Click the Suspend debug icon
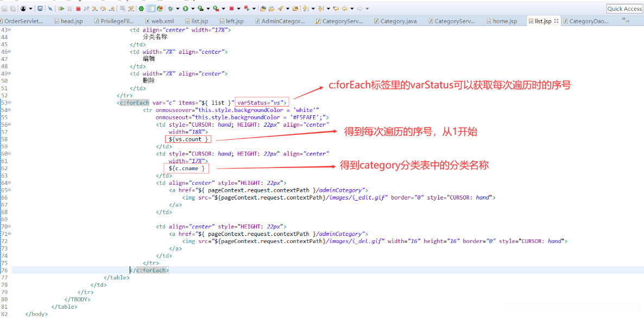Screen dimensions: 644x318 point(70,9)
